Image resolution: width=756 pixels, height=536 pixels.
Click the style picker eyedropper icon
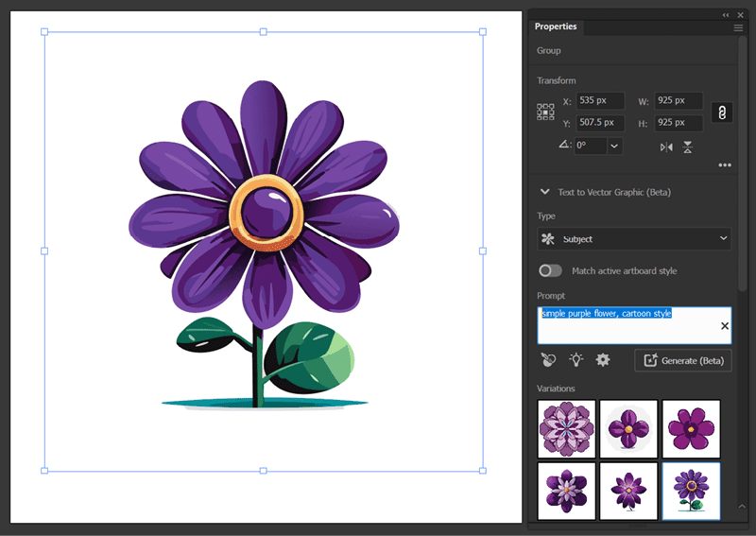point(548,360)
